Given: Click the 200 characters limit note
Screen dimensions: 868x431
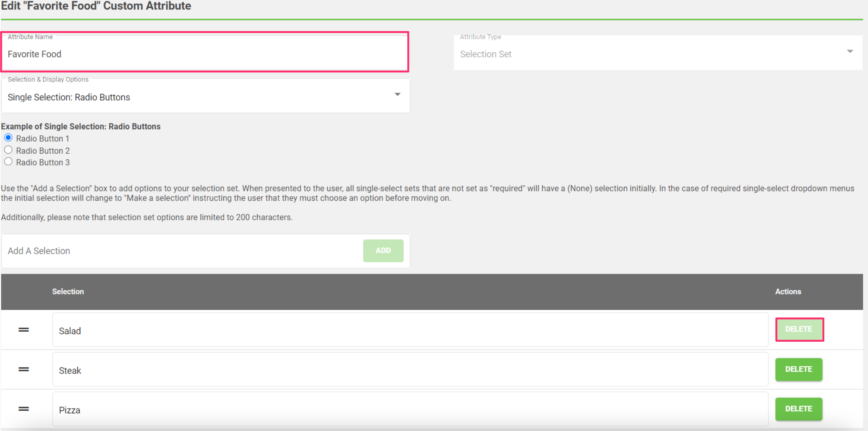Looking at the screenshot, I should point(147,217).
